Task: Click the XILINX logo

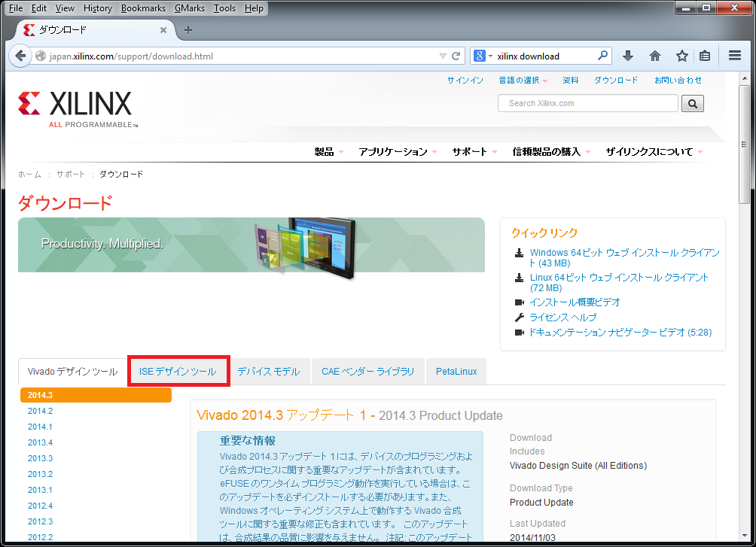Action: [x=78, y=108]
